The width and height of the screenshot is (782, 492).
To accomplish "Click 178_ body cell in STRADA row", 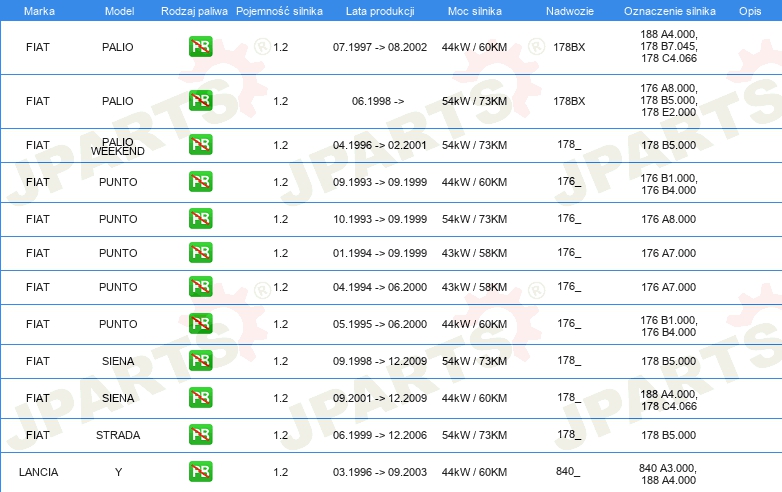I will [569, 434].
